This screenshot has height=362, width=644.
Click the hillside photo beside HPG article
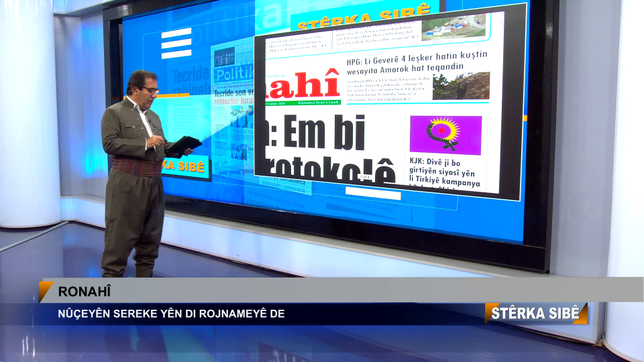point(461,86)
